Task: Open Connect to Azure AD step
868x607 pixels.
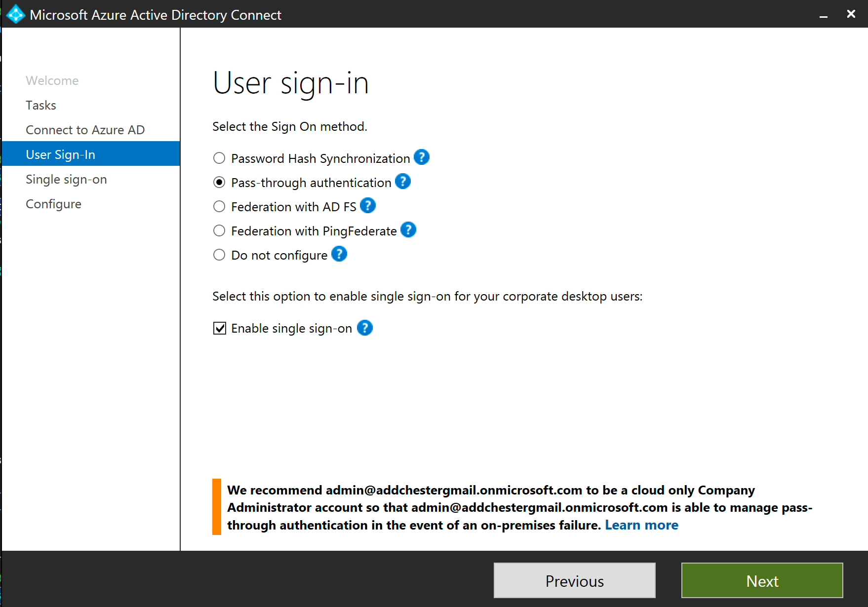Action: 85,130
